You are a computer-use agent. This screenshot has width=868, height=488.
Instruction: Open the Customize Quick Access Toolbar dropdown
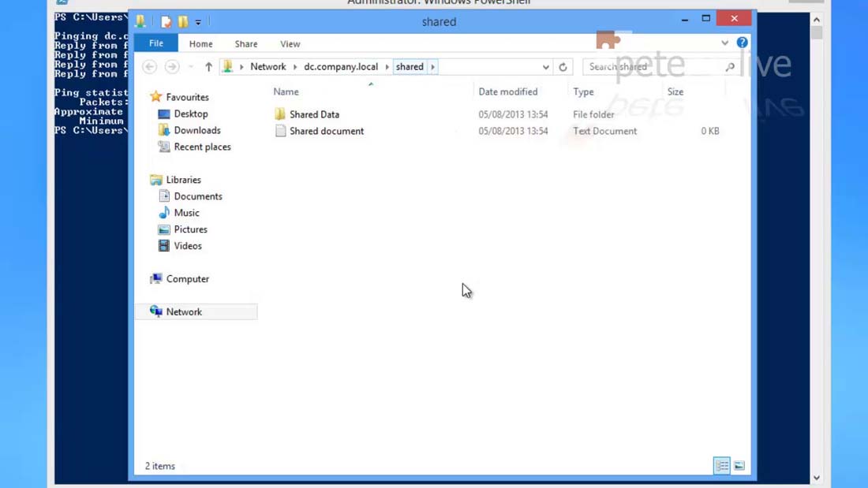tap(198, 22)
